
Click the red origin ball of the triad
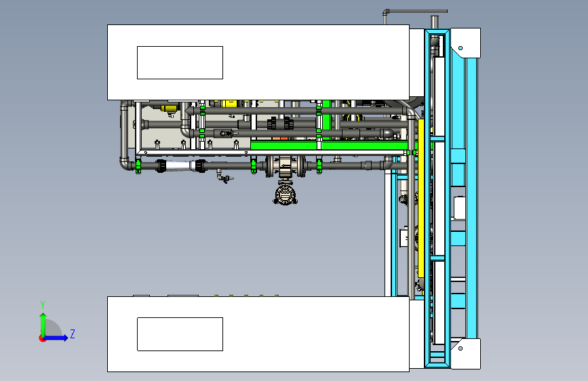[41, 338]
